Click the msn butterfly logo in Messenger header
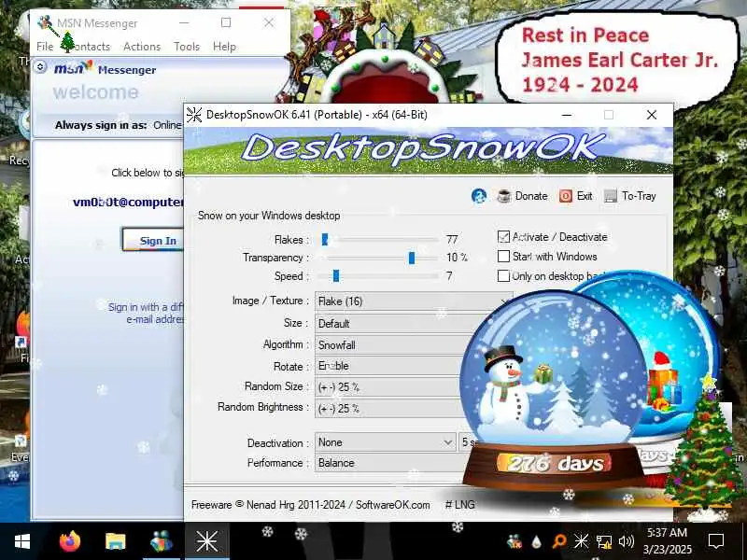Viewport: 747px width, 560px height. pos(73,67)
